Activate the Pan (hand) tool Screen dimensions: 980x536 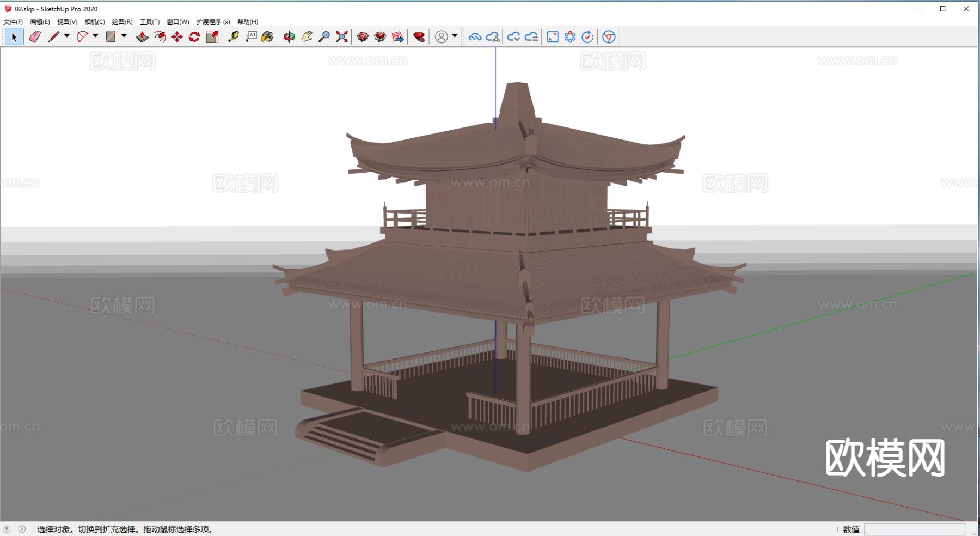click(307, 36)
